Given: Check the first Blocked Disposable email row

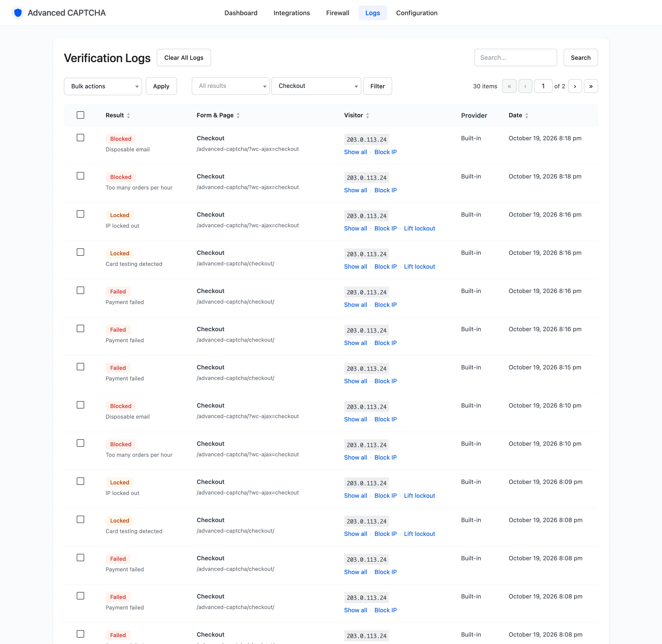Looking at the screenshot, I should pyautogui.click(x=80, y=138).
